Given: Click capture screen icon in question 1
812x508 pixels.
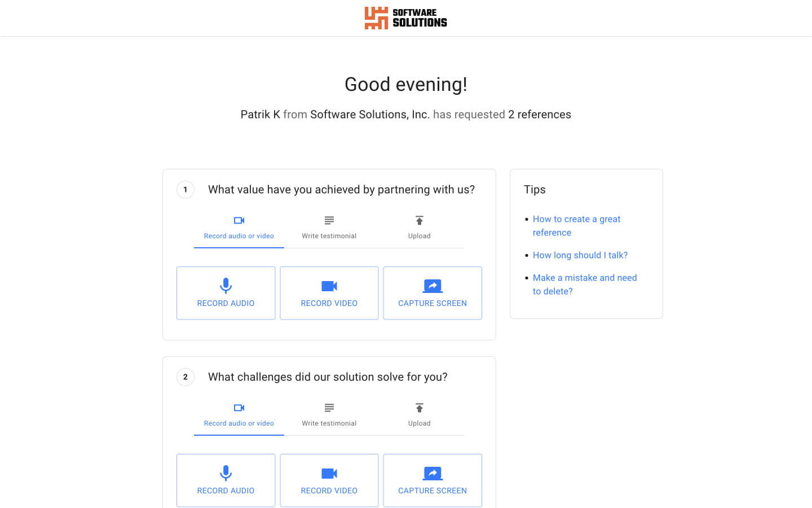Looking at the screenshot, I should coord(433,286).
